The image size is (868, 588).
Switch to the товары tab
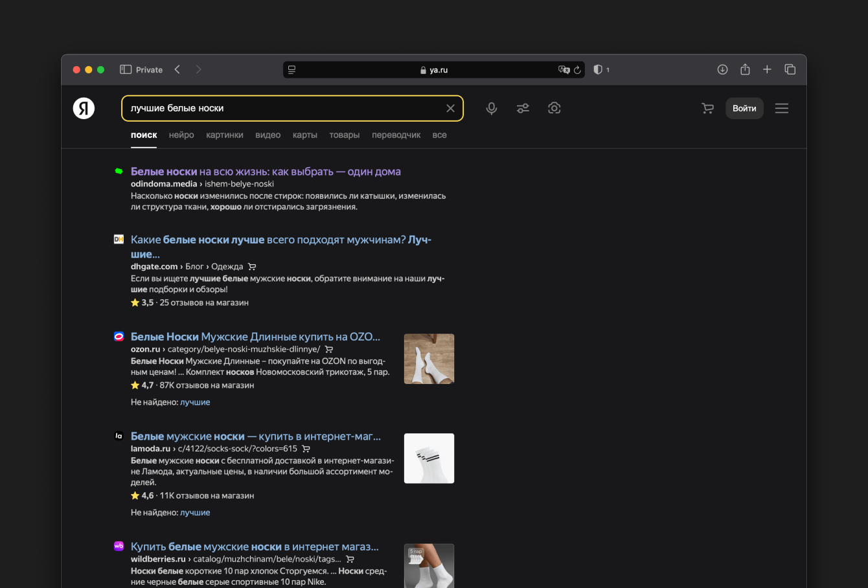(x=345, y=135)
